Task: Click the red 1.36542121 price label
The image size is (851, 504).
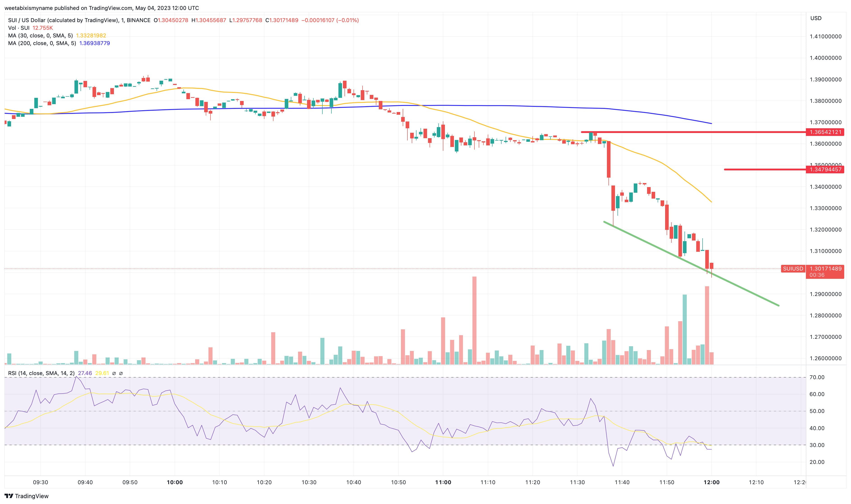Action: [x=825, y=132]
